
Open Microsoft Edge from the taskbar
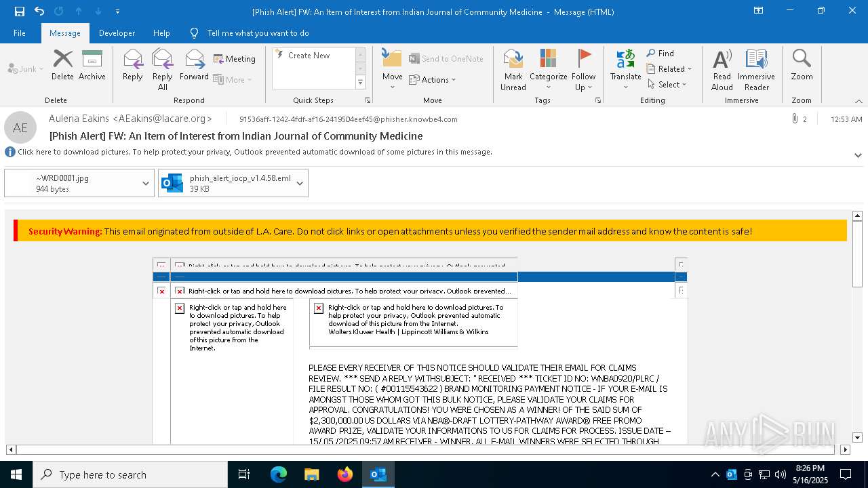click(279, 474)
